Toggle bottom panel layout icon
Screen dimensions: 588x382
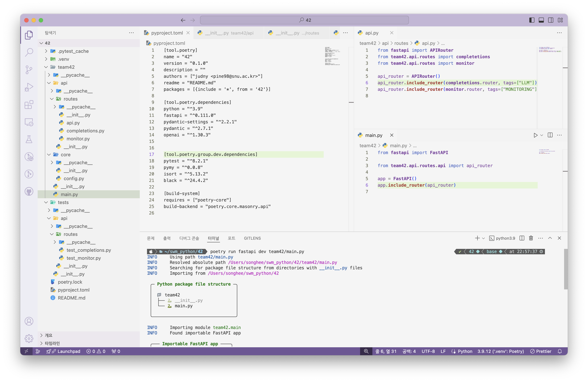[x=541, y=20]
